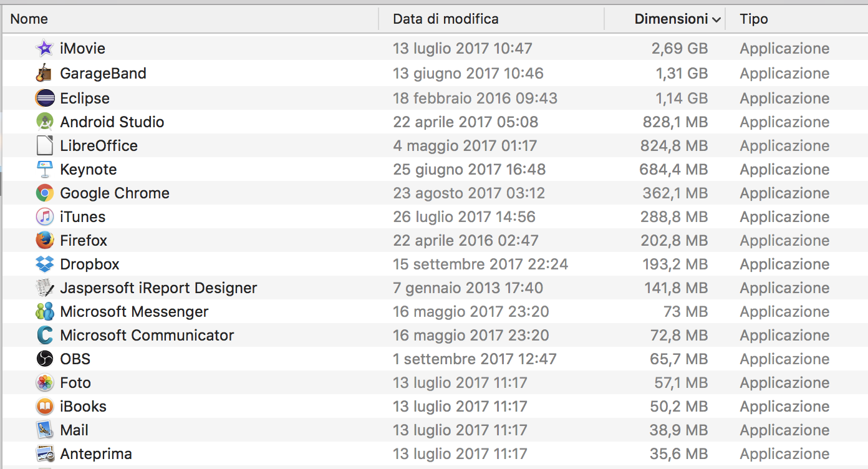The image size is (868, 469).
Task: Sort by Data di modifica column
Action: click(x=446, y=19)
